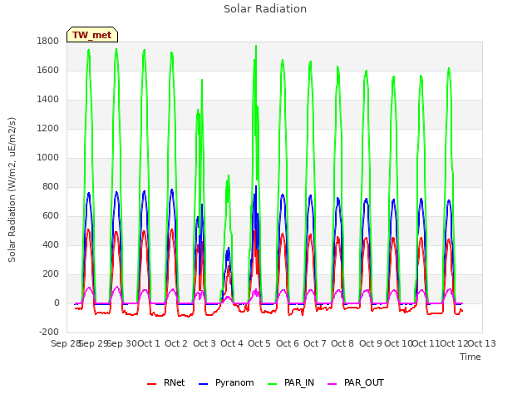Click the red RNet legend swatch
This screenshot has width=532, height=399.
pos(151,384)
